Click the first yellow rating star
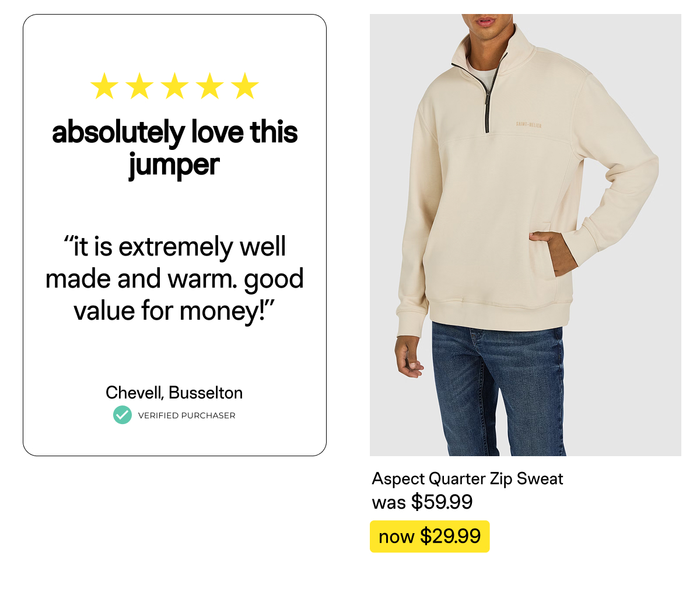Screen dimensions: 700x609 pos(105,86)
